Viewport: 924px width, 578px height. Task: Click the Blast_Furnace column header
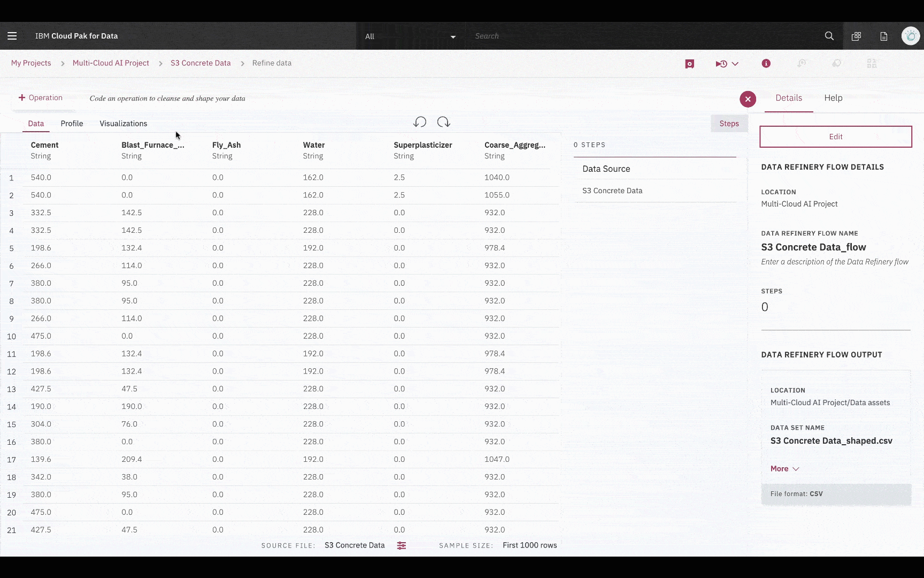[153, 145]
